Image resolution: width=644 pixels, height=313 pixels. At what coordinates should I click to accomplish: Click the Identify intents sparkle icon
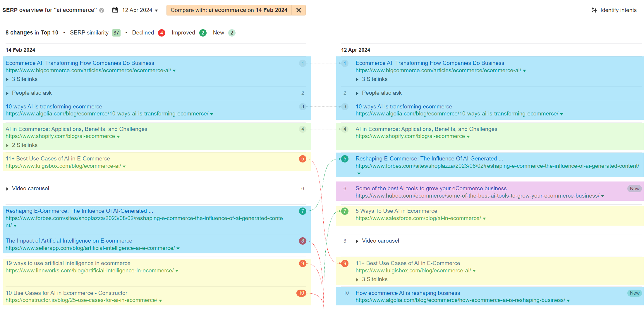pyautogui.click(x=594, y=10)
